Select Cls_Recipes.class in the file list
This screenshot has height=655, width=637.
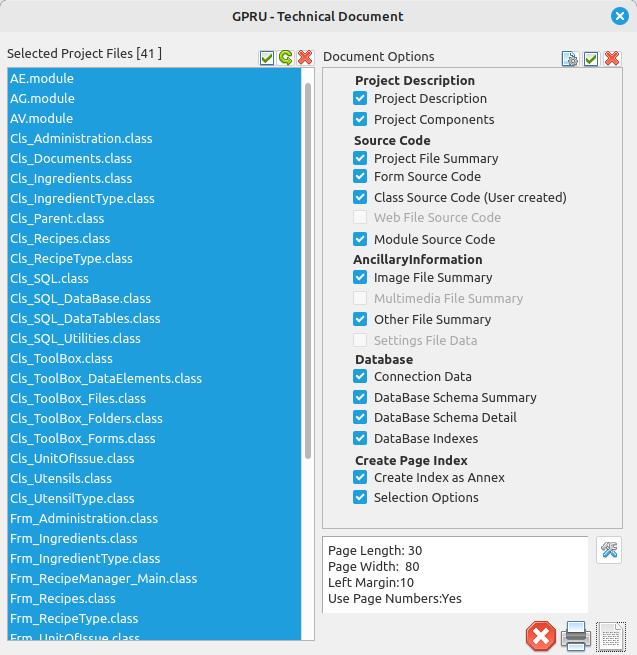[60, 238]
